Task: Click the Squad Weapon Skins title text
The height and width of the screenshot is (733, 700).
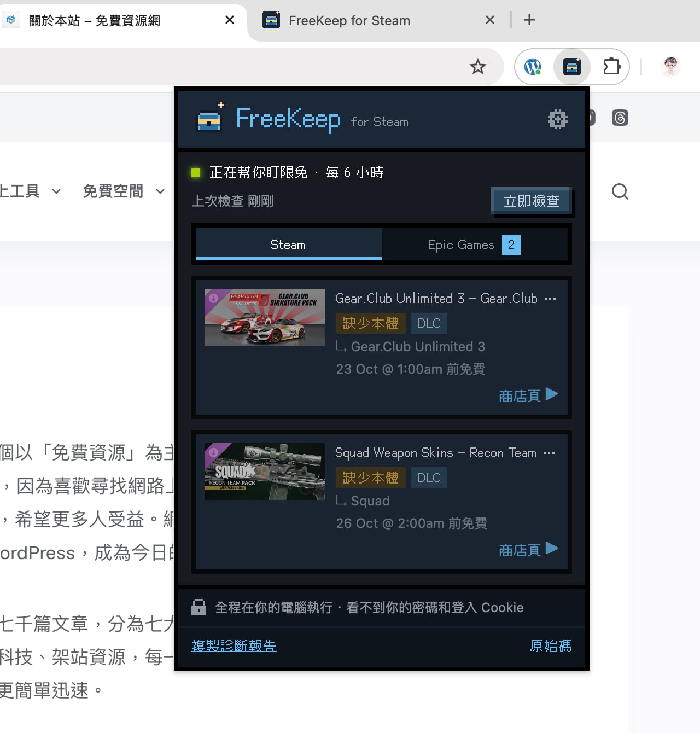Action: (445, 452)
